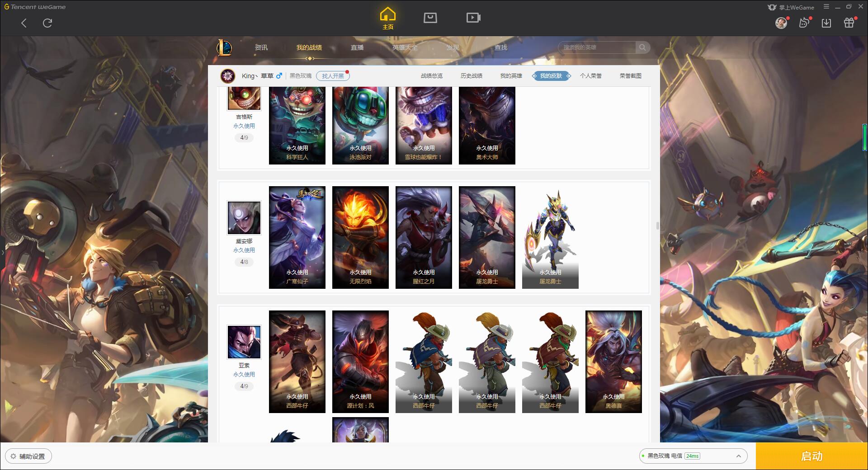Click the 黑色玫瑰 server label near the name
Screen dimensions: 868x470
click(x=301, y=76)
